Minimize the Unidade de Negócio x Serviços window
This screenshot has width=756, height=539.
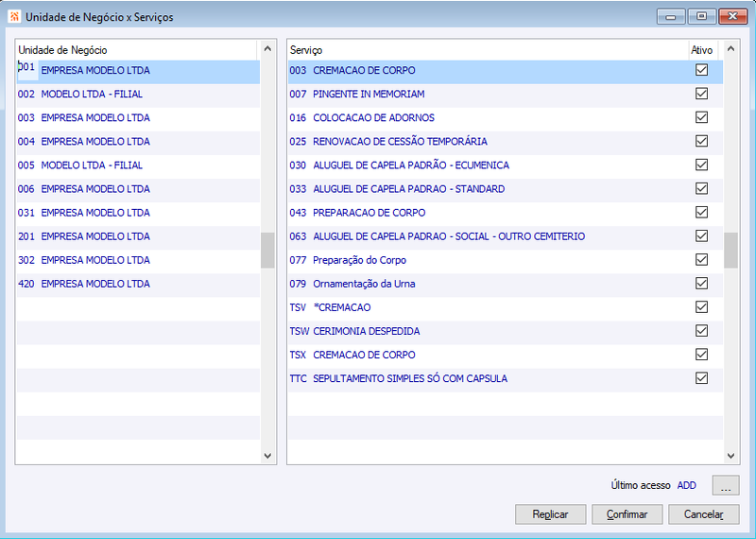tap(670, 17)
